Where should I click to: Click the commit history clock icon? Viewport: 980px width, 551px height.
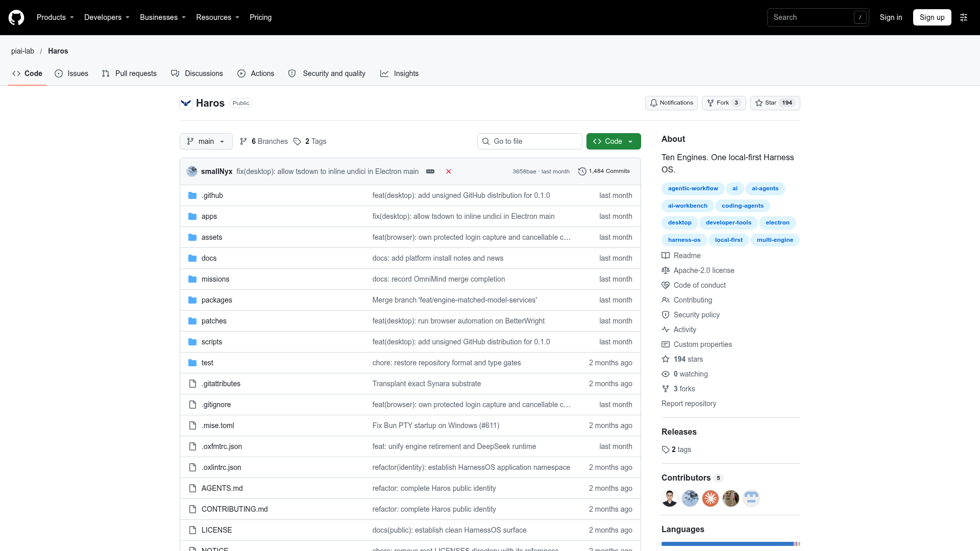[582, 171]
